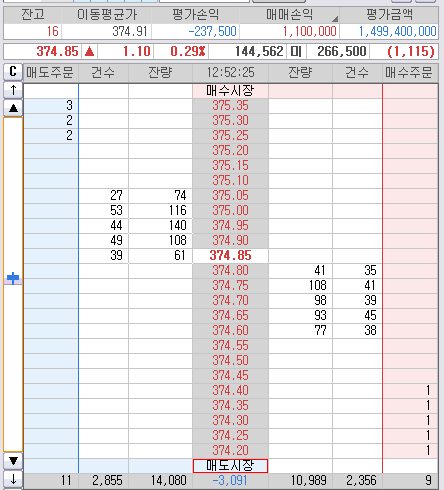Select price 374.70 row
Image resolution: width=444 pixels, height=490 pixels.
230,300
